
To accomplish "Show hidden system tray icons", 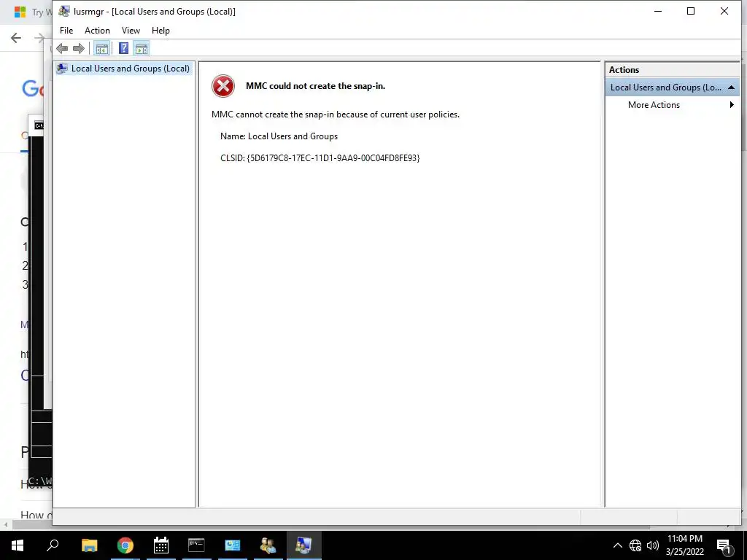I will (617, 545).
